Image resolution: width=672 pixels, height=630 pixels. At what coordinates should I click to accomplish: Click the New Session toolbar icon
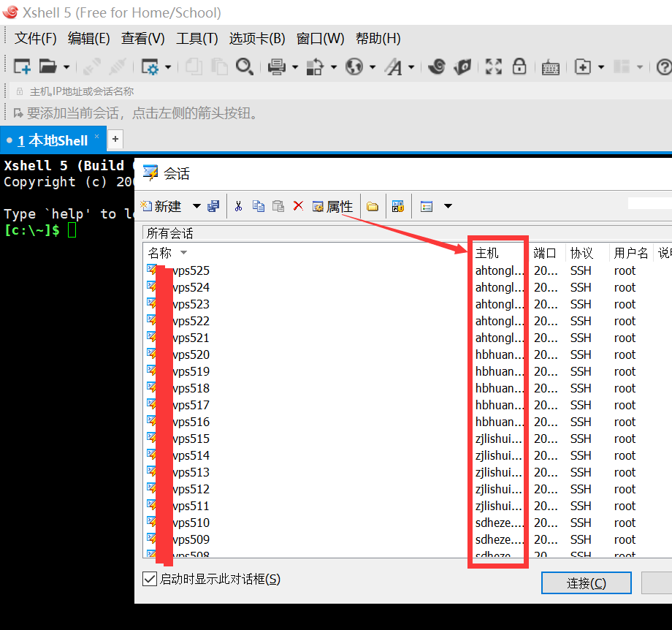(x=22, y=67)
